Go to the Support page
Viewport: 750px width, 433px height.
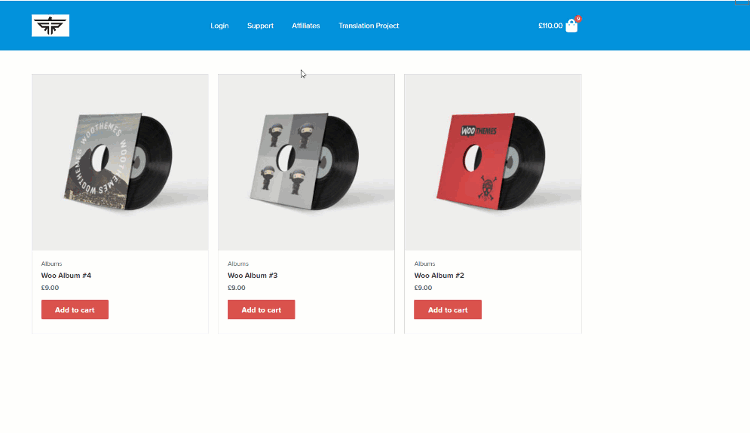click(x=260, y=26)
